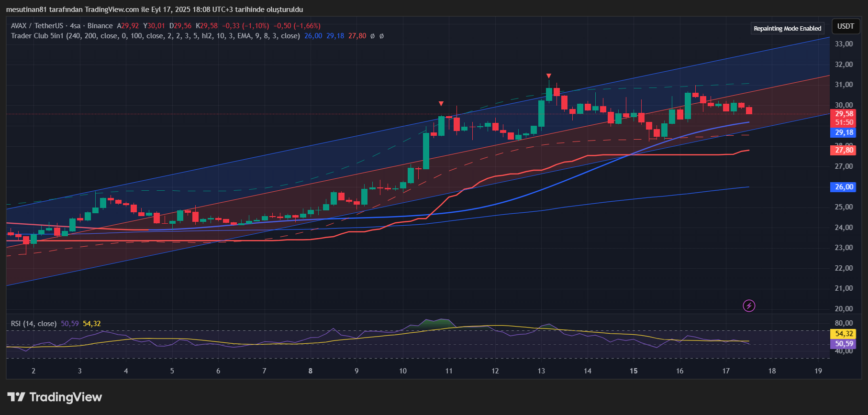868x415 pixels.
Task: Click date label 15 on the time axis
Action: 634,371
